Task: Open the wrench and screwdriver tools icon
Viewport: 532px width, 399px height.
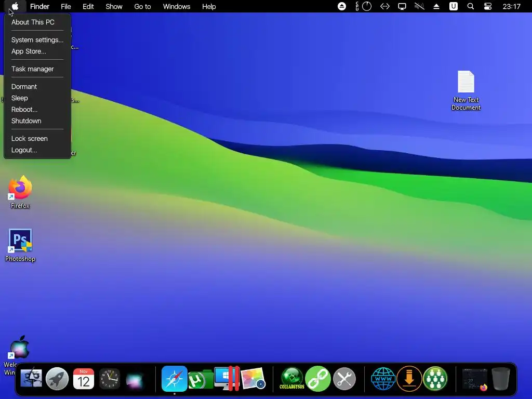Action: coord(344,378)
